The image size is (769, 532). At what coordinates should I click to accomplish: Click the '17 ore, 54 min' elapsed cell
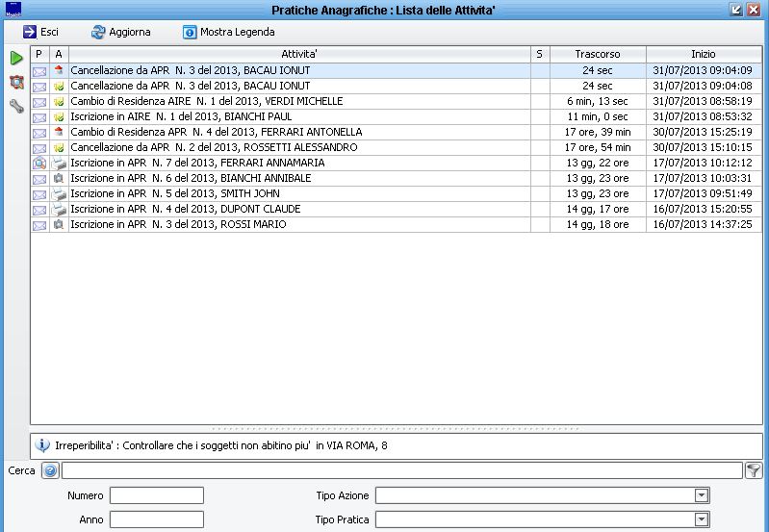coord(598,147)
